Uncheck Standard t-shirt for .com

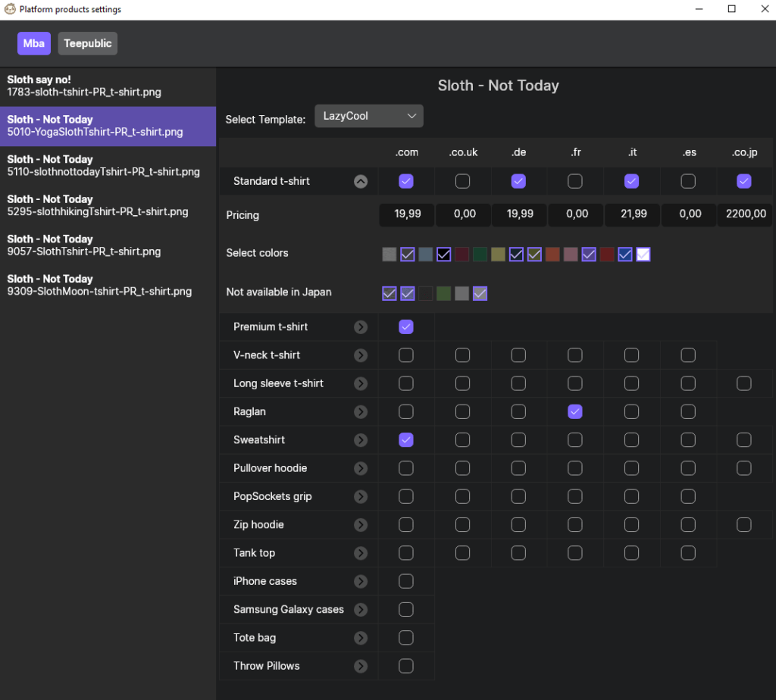click(406, 181)
